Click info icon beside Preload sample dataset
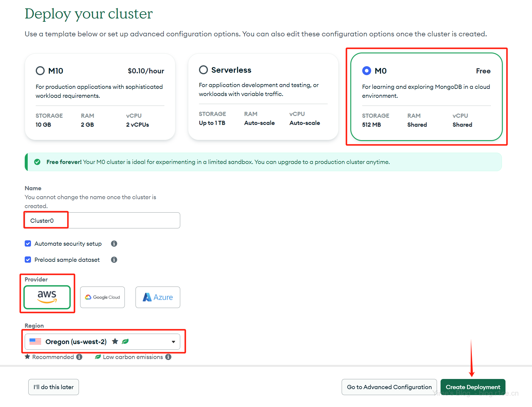The width and height of the screenshot is (532, 407). pos(114,260)
